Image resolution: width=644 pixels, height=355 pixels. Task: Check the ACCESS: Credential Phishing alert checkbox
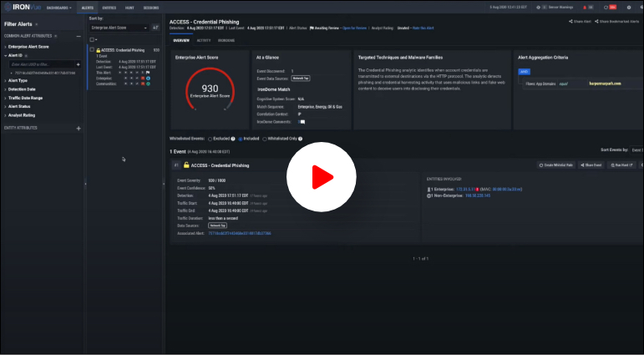[x=92, y=50]
